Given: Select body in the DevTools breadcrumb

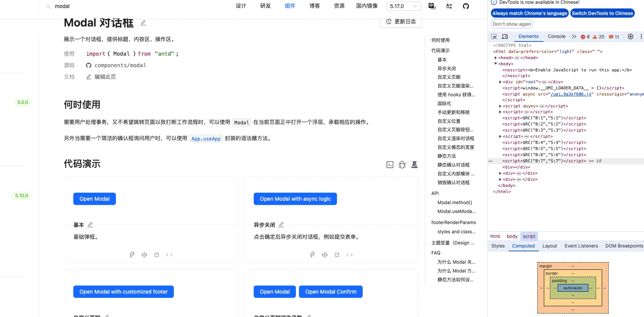Looking at the screenshot, I should tap(512, 236).
